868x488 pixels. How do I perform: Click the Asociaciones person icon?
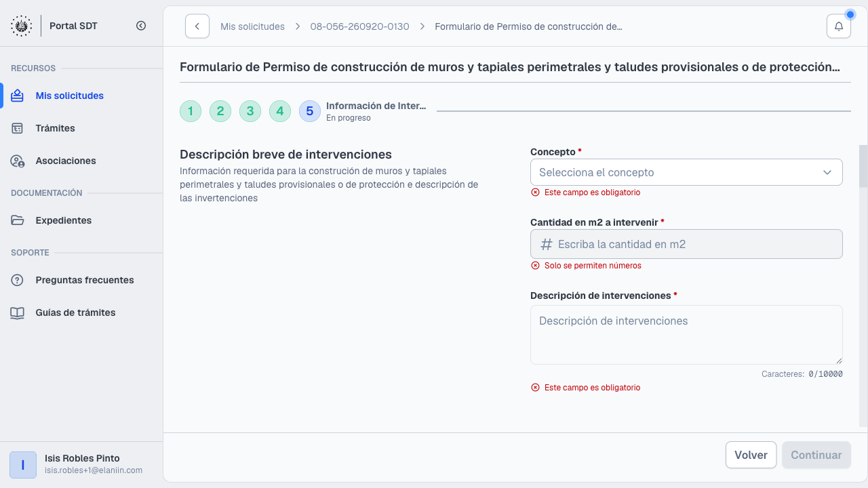click(18, 161)
